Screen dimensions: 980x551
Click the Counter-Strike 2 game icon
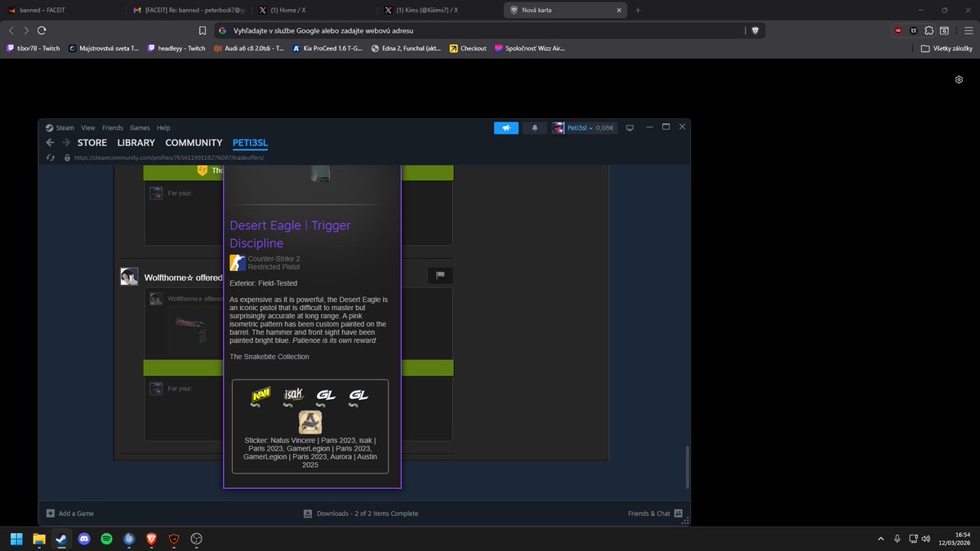click(x=238, y=263)
